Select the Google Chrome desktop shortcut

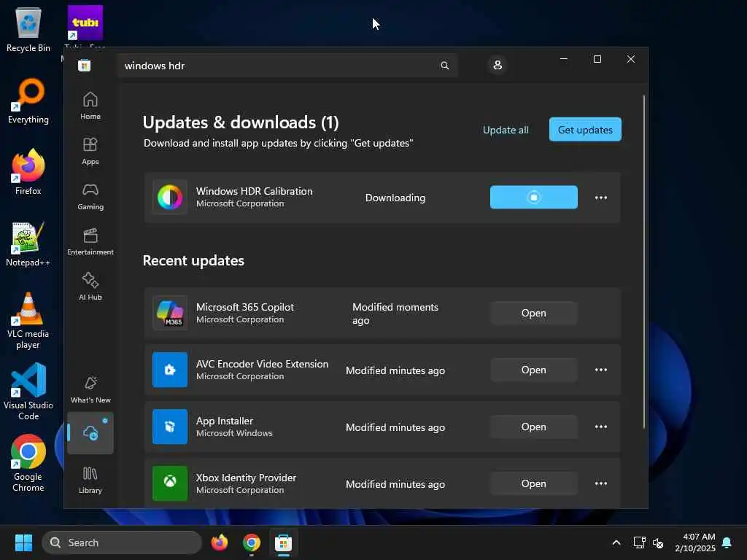click(28, 463)
